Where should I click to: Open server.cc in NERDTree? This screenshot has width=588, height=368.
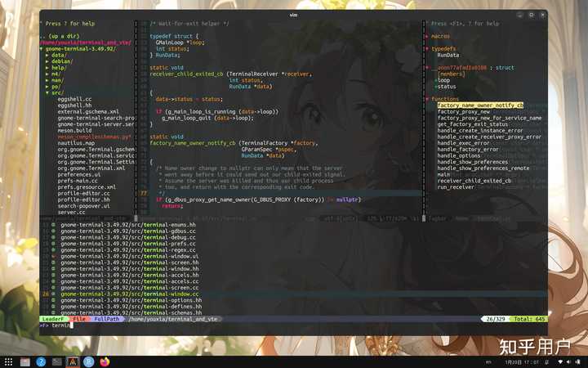tap(71, 213)
